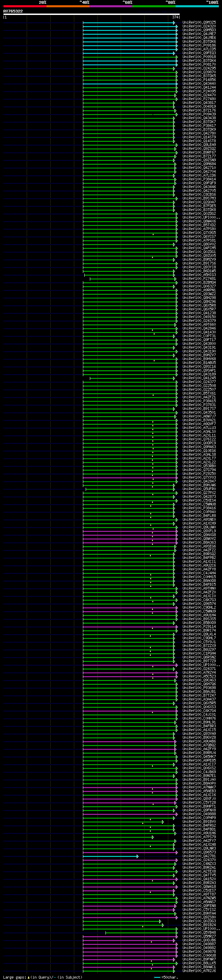Open hit UniRef100_Q4JME6
The image size is (222, 980).
click(199, 38)
